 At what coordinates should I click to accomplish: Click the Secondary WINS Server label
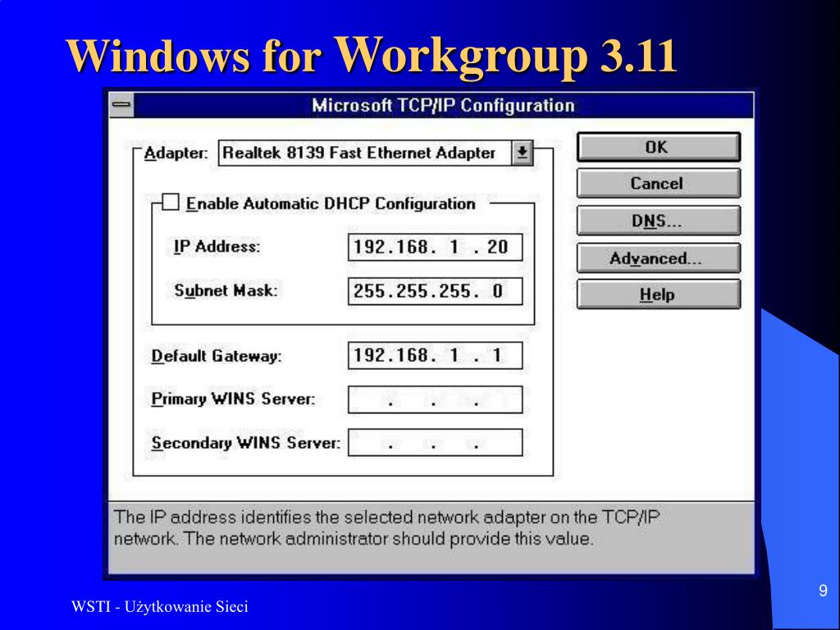[x=245, y=443]
